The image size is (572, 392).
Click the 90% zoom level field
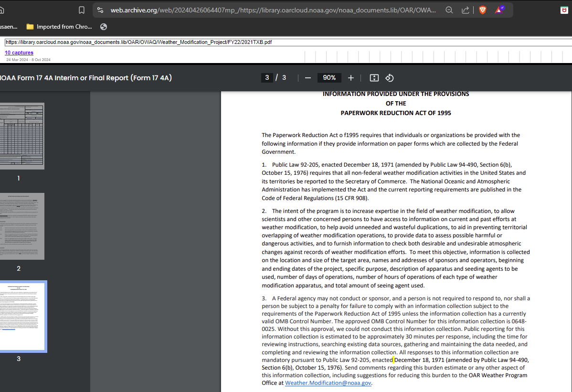(x=329, y=78)
